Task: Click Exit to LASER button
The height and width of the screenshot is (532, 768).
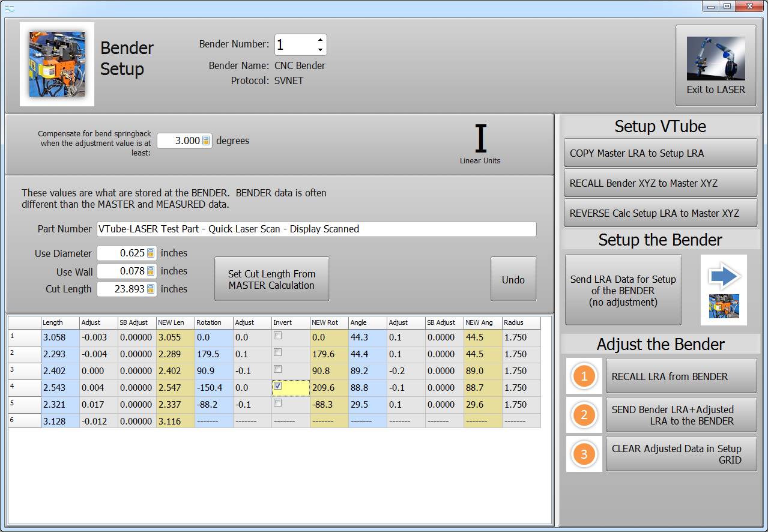Action: tap(716, 65)
